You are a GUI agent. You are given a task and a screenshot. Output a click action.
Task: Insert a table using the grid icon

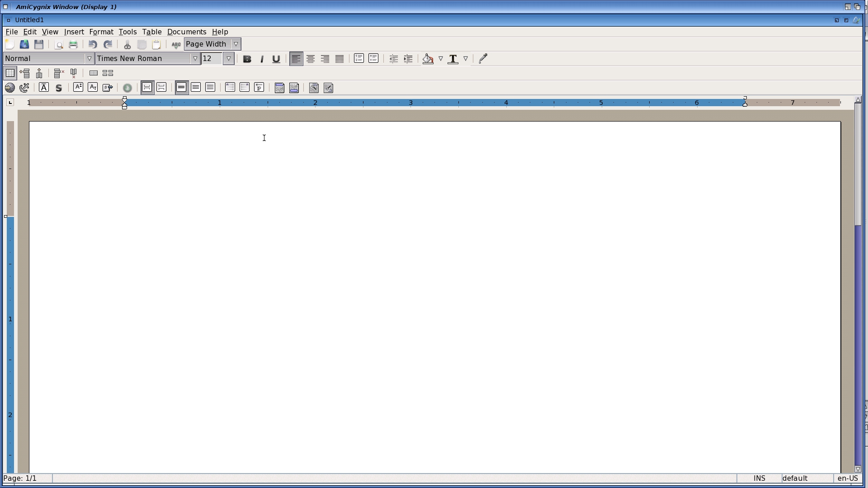[10, 73]
